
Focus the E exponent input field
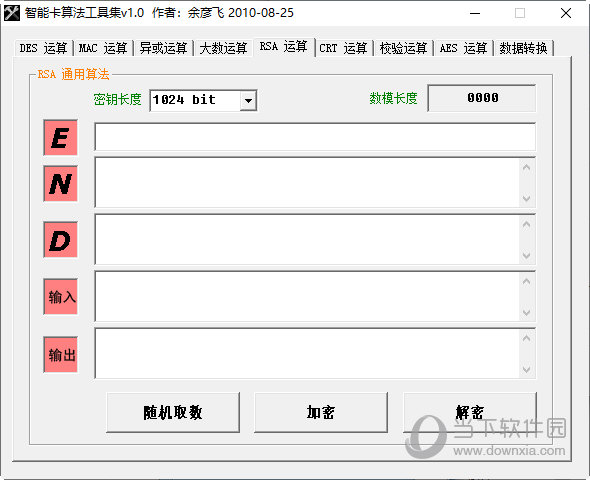point(315,137)
